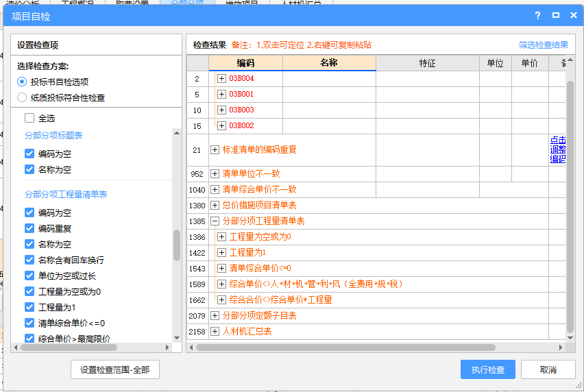Expand 标准清单的编码重复 node

click(x=215, y=149)
